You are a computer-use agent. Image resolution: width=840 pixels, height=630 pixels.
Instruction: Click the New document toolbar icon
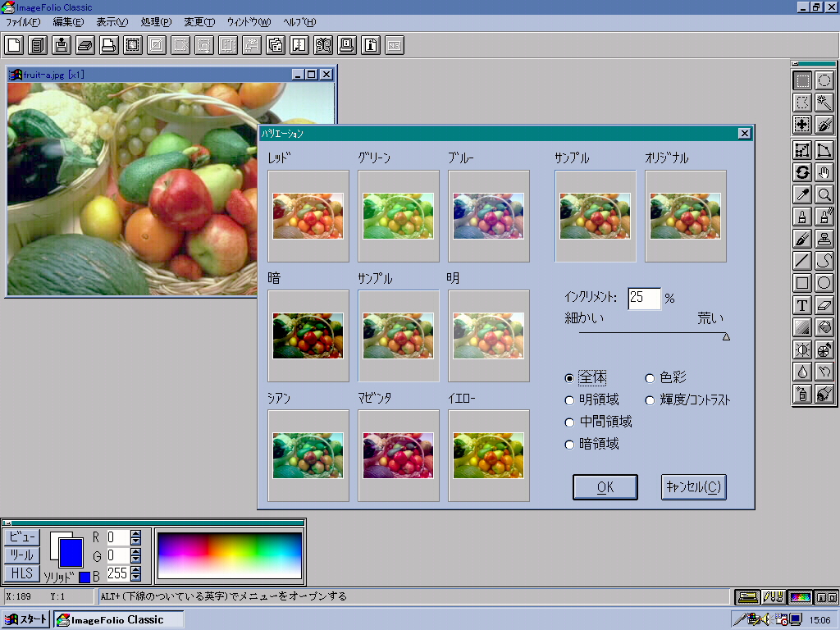[x=14, y=44]
